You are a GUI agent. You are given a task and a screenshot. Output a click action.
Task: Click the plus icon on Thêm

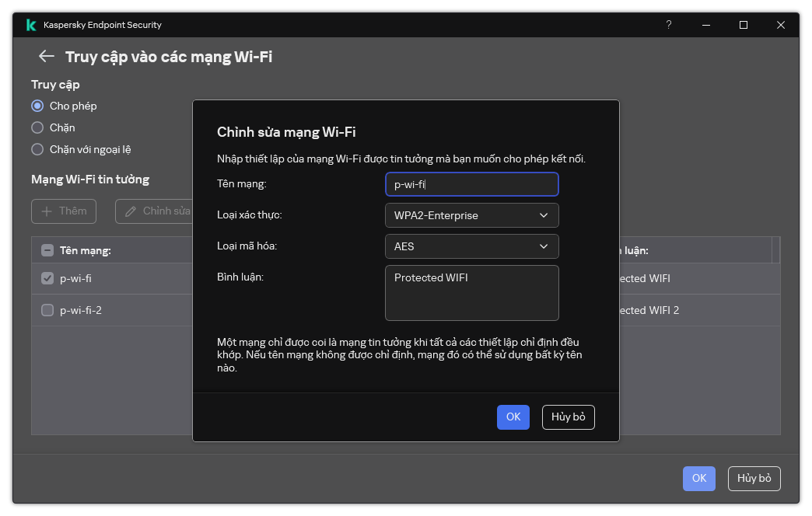pyautogui.click(x=47, y=211)
